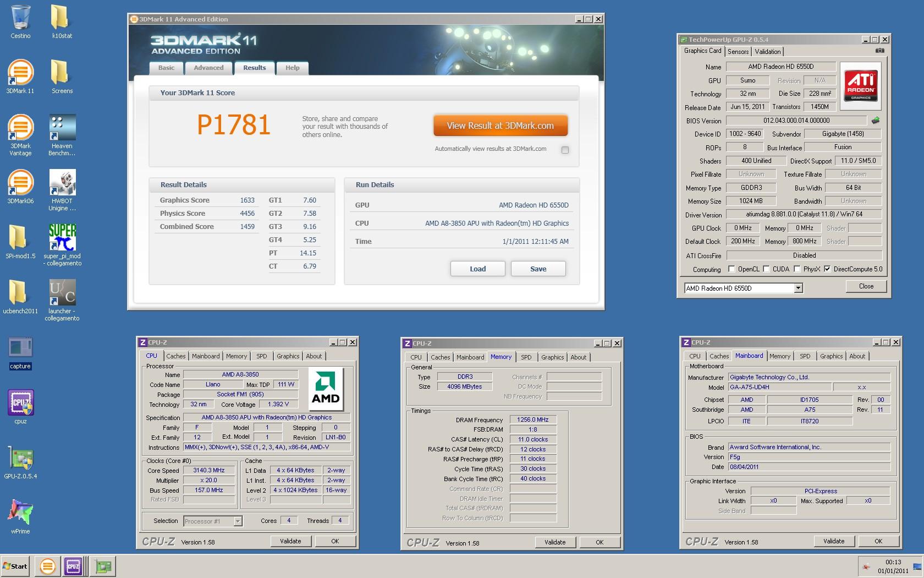This screenshot has height=578, width=924.
Task: Click the Close button in GPU-Z
Action: tap(866, 286)
